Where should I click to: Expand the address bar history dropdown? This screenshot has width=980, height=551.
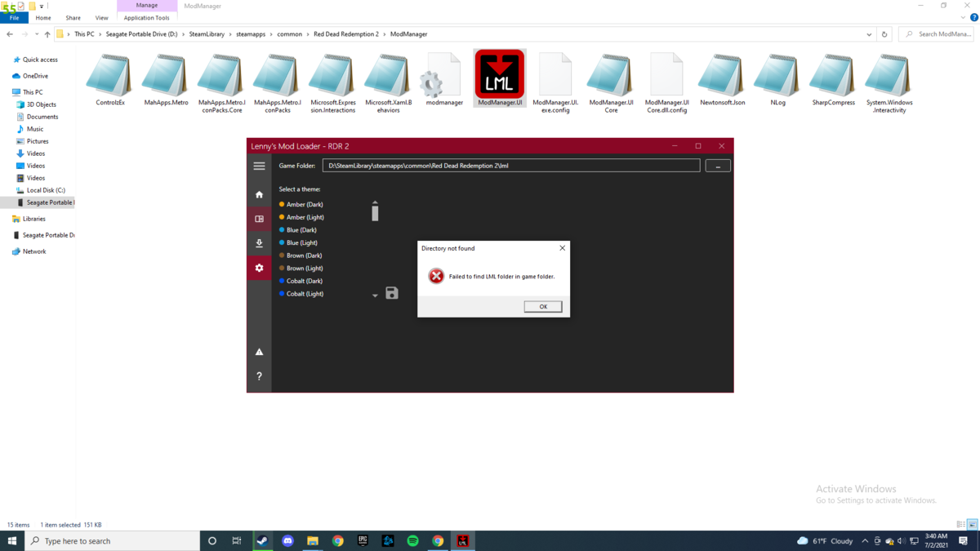[x=869, y=34]
